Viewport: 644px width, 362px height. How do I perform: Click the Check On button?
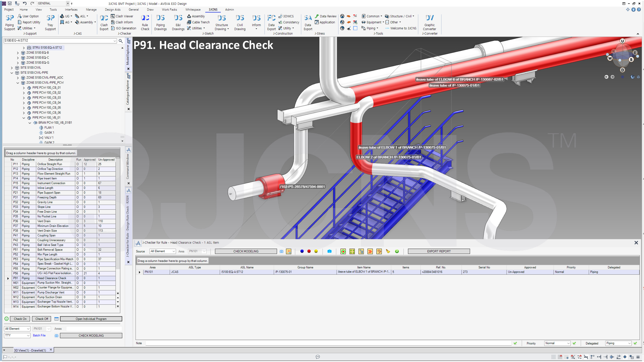(x=20, y=319)
